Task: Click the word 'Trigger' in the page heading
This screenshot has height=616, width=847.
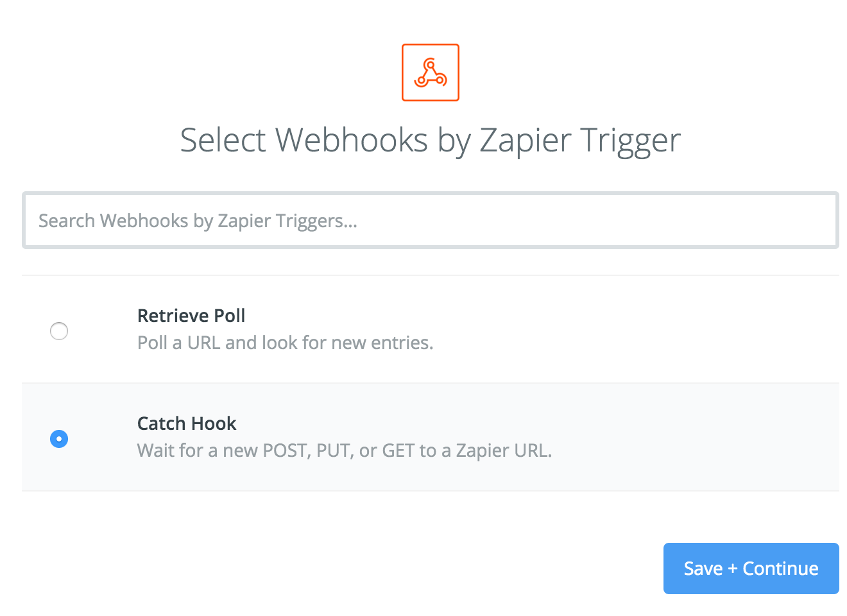Action: 630,140
